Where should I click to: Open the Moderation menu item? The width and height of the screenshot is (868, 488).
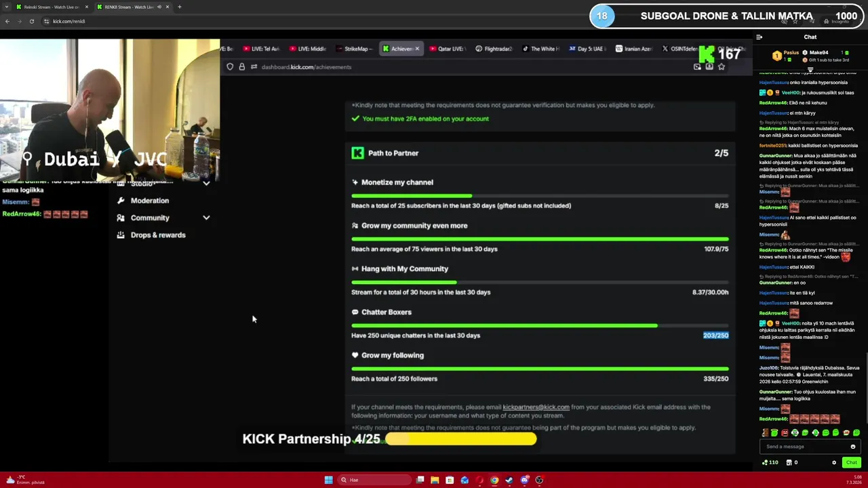(150, 201)
